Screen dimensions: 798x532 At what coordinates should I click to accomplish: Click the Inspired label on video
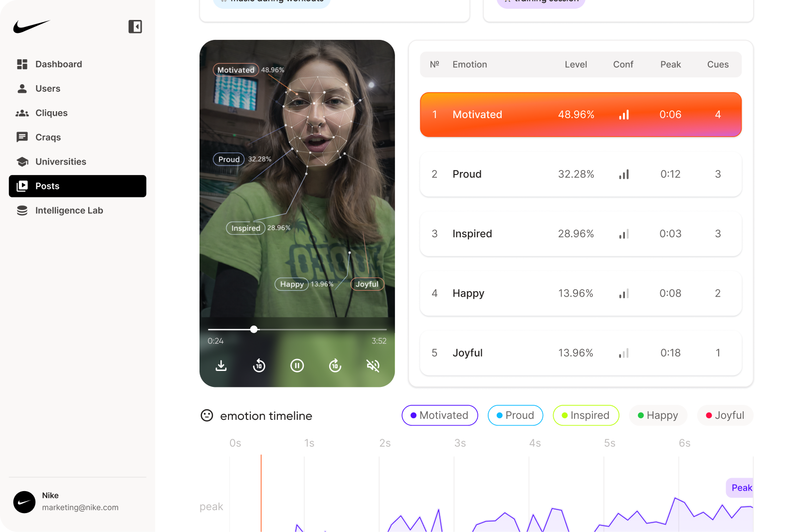click(x=246, y=228)
